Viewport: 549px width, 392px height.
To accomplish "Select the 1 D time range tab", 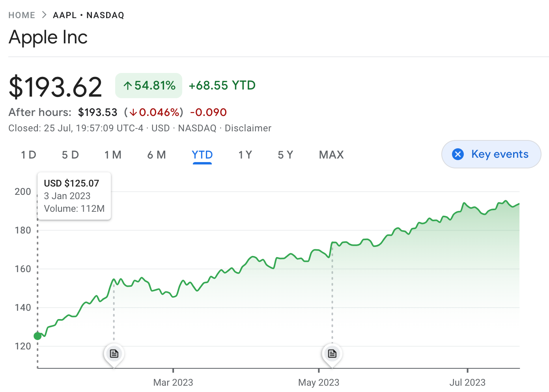I will click(28, 155).
